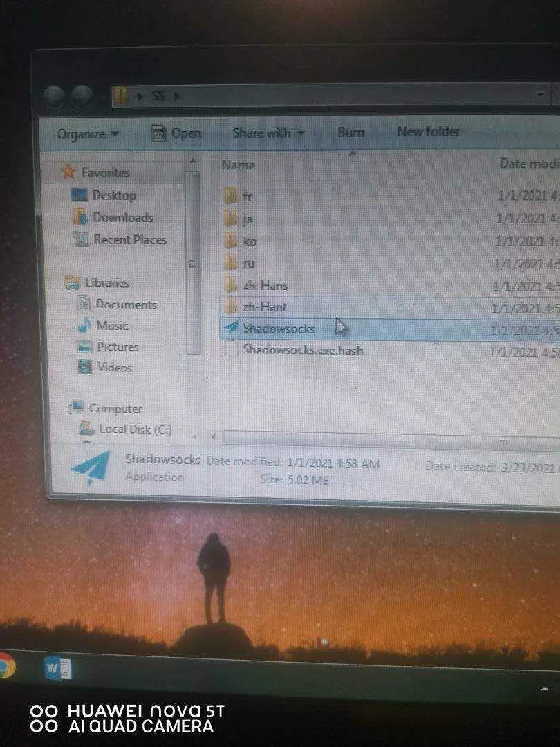Click the zh-Hant folder icon
The width and height of the screenshot is (560, 747).
[x=231, y=306]
